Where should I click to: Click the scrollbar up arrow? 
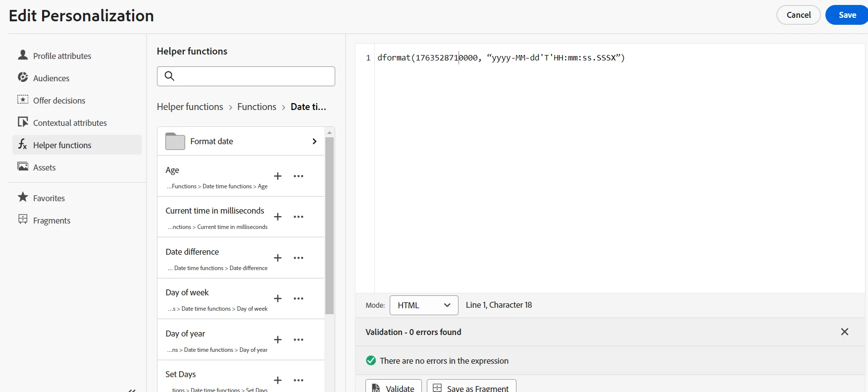point(330,132)
